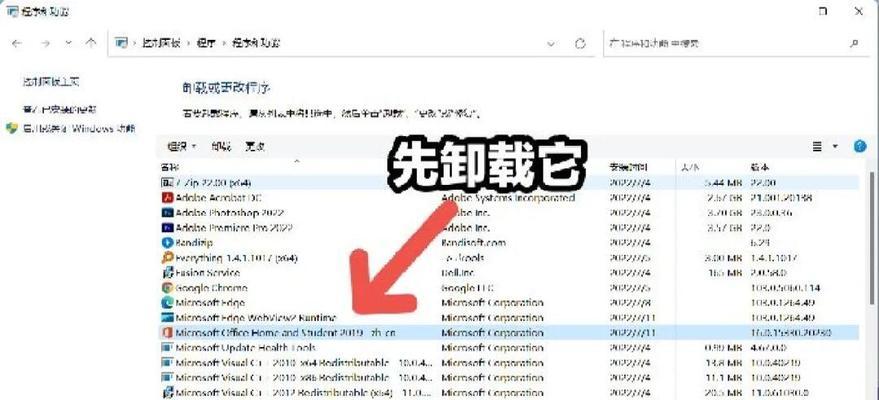Click the Fusion Service program icon
Viewport: 879px width, 400px height.
[167, 273]
